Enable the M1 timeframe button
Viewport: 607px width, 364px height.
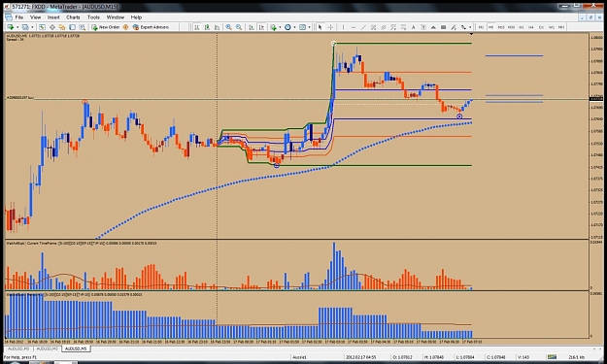481,27
